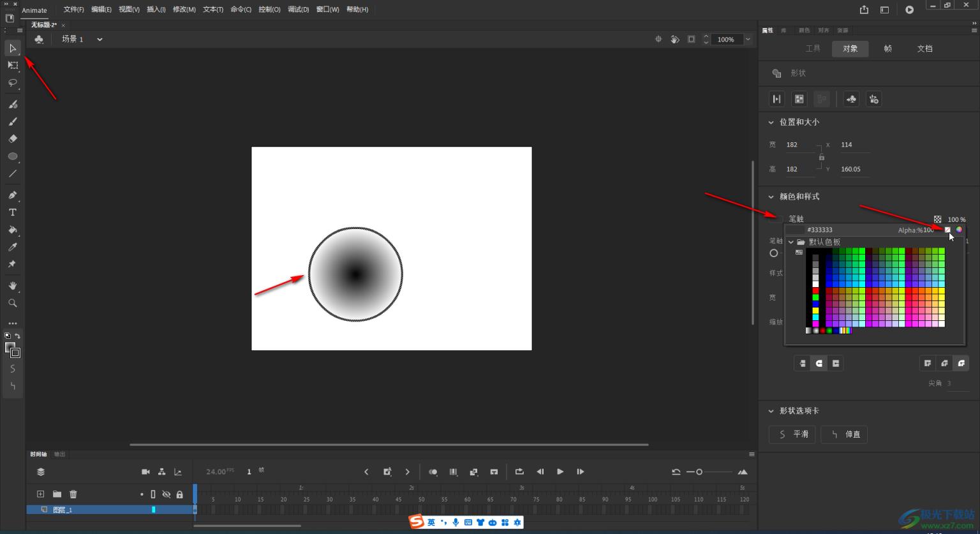Click the swap stroke and fill colors icon
Viewport: 980px width, 534px height.
17,336
